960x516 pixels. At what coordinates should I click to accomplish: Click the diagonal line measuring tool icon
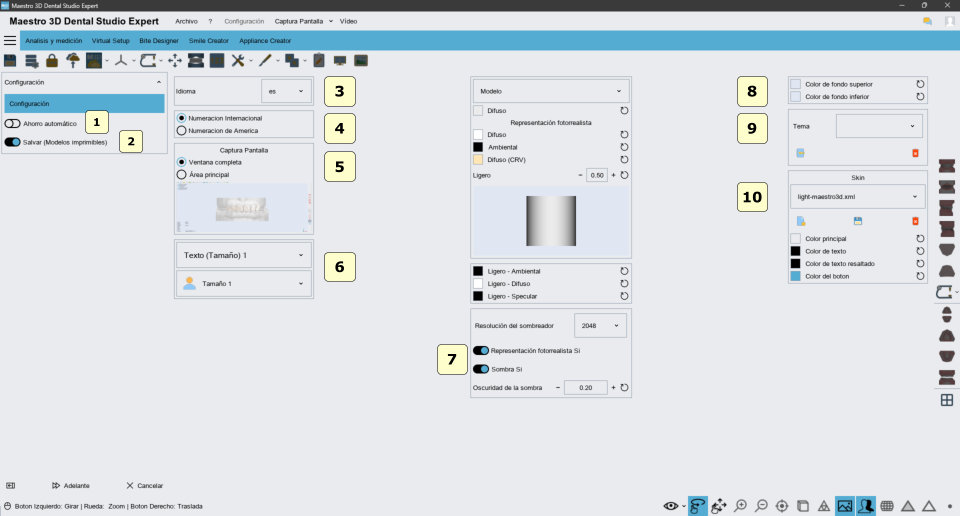[265, 60]
